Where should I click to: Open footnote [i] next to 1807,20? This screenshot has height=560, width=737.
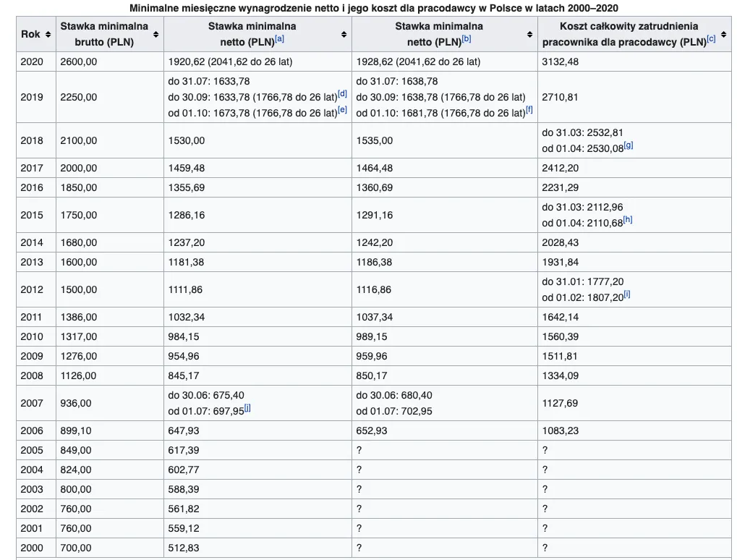tap(626, 294)
